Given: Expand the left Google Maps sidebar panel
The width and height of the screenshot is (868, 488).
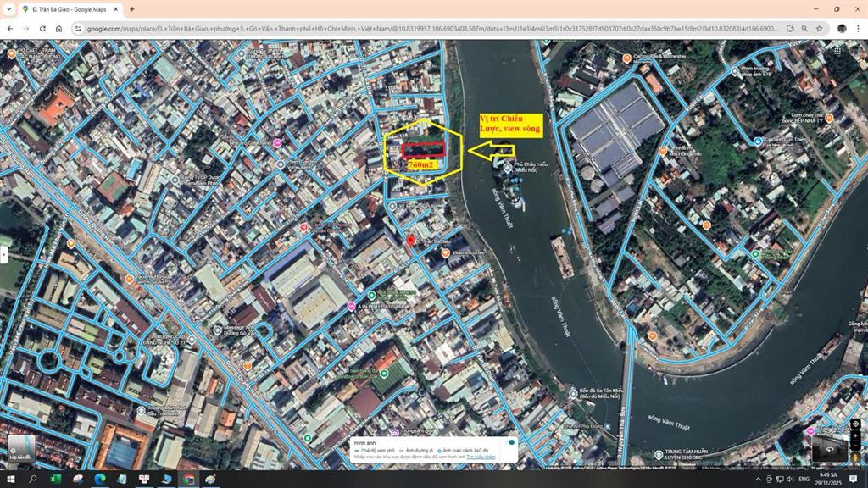Looking at the screenshot, I should [3, 254].
